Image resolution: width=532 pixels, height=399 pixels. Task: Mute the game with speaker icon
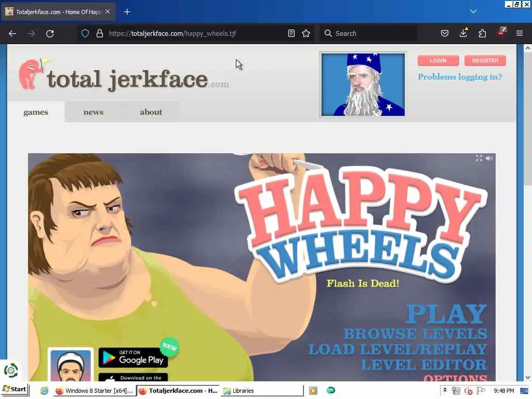[489, 158]
